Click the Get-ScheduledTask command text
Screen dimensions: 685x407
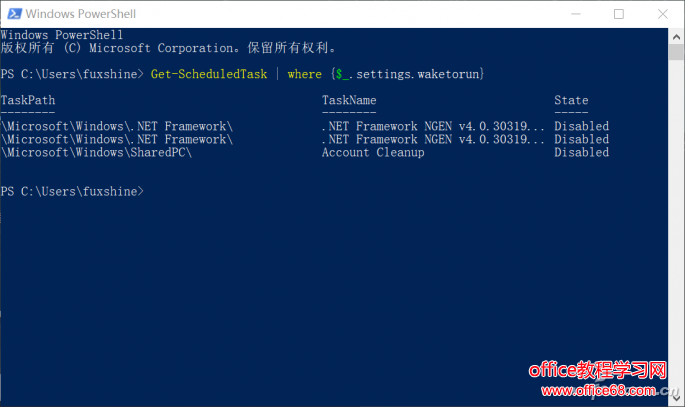pyautogui.click(x=207, y=75)
